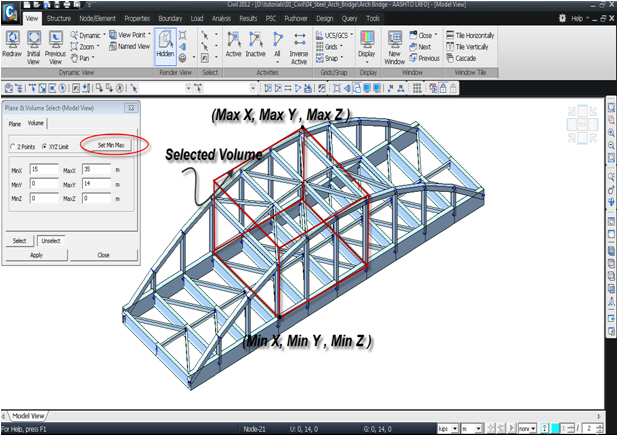The height and width of the screenshot is (437, 618).
Task: Switch to the Plane tab
Action: (x=14, y=124)
